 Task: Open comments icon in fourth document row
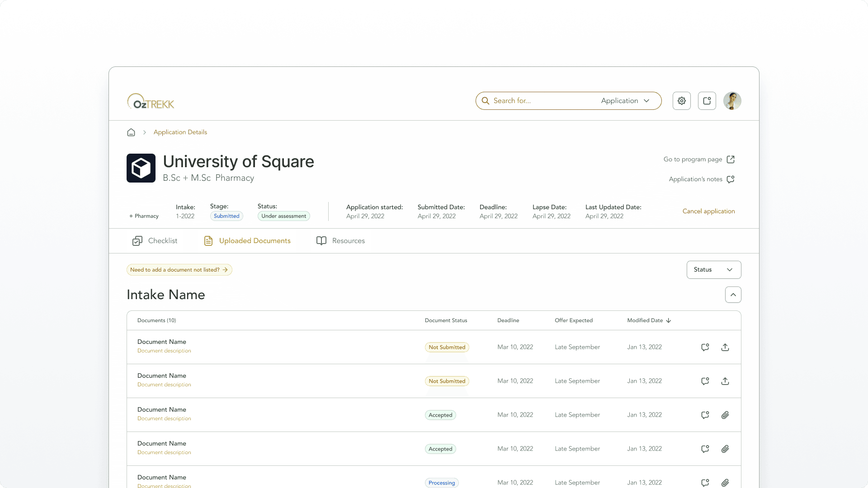point(705,449)
